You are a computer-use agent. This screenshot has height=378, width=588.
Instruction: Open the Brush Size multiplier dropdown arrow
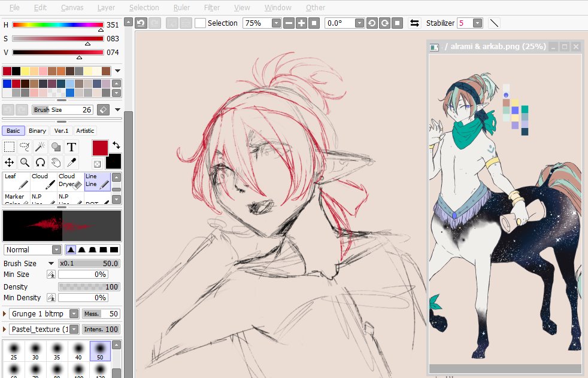tap(51, 263)
